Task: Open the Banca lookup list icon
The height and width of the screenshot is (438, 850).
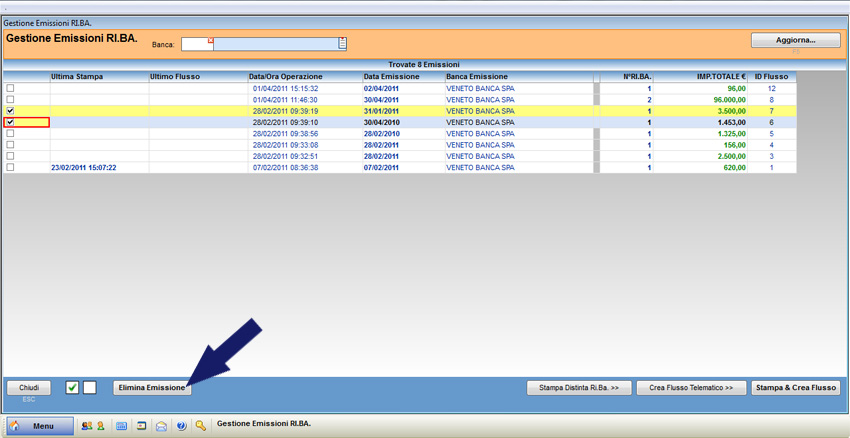Action: (x=342, y=44)
